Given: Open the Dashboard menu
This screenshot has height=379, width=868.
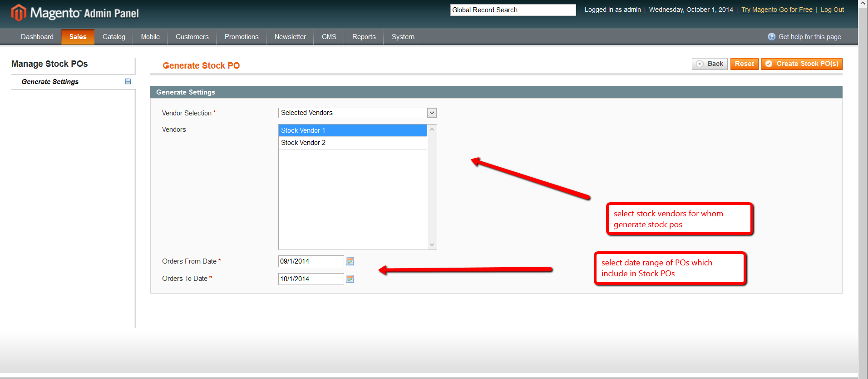Looking at the screenshot, I should click(37, 37).
